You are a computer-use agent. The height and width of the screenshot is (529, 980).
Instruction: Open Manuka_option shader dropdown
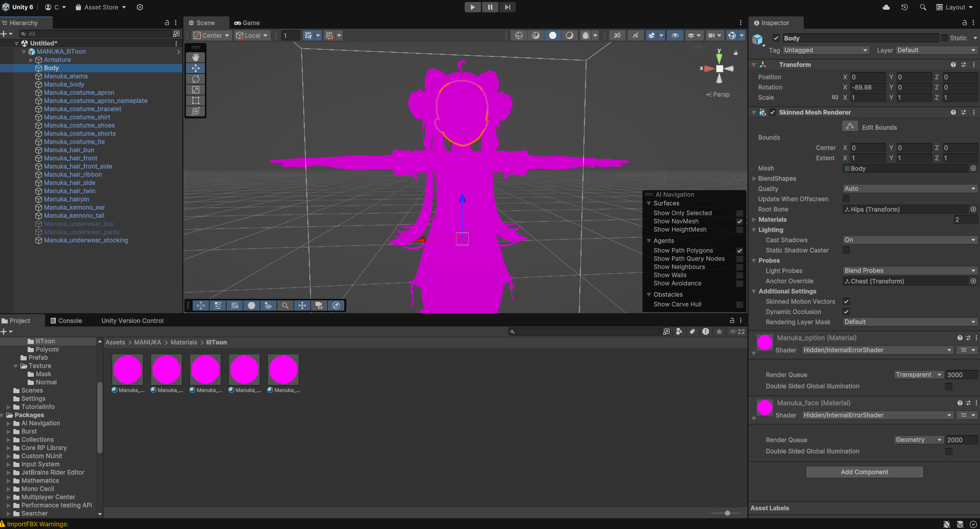click(878, 350)
